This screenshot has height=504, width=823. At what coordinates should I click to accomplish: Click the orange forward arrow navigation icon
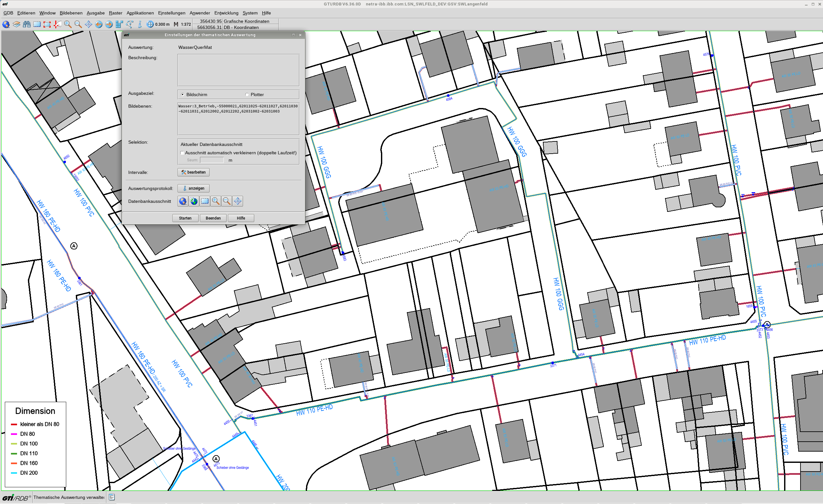(109, 24)
